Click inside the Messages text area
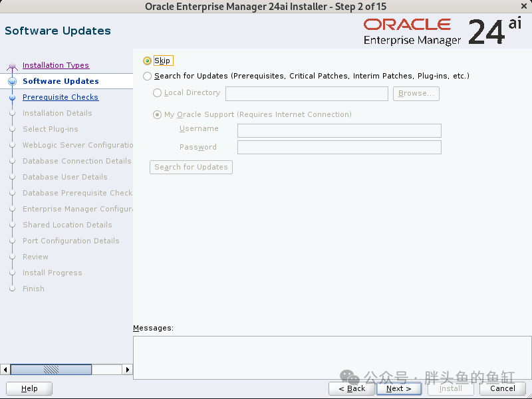The image size is (532, 399). (332, 358)
